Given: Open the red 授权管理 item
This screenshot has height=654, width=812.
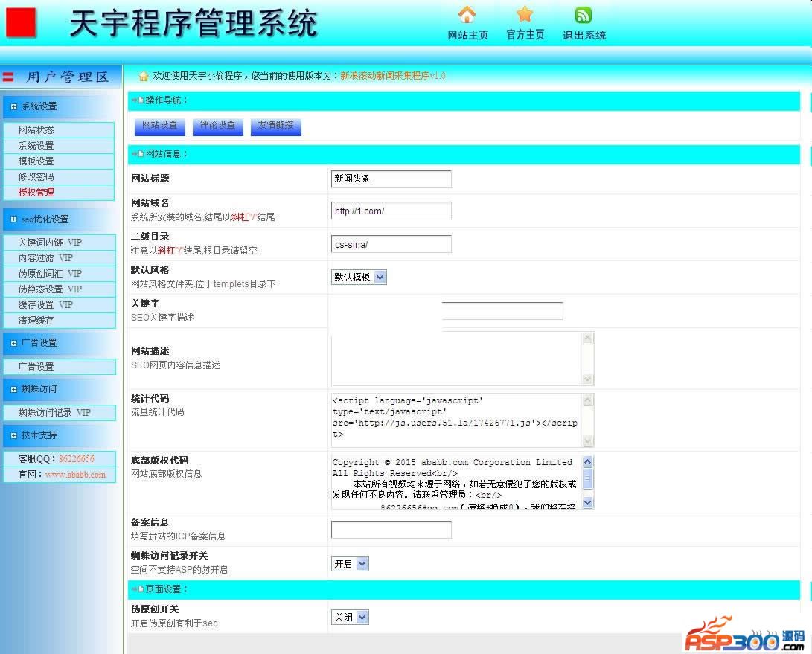Looking at the screenshot, I should [59, 192].
